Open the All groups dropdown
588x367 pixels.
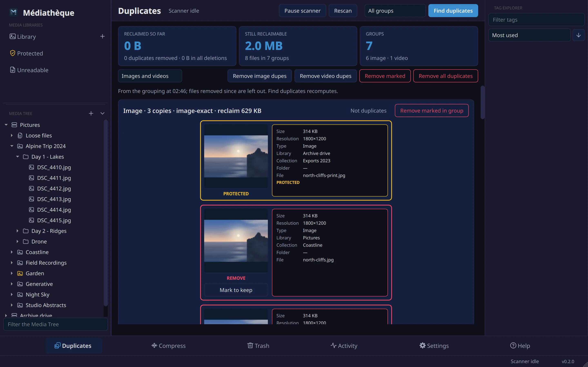click(395, 11)
